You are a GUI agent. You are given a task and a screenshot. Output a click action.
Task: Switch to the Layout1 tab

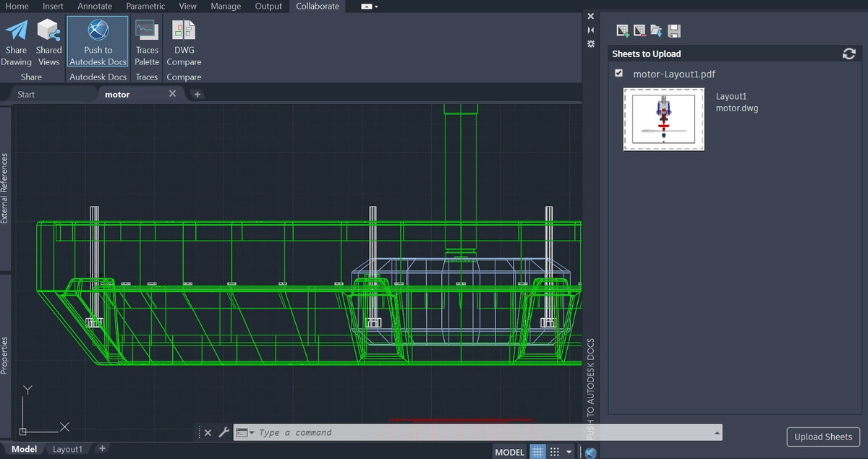tap(67, 449)
